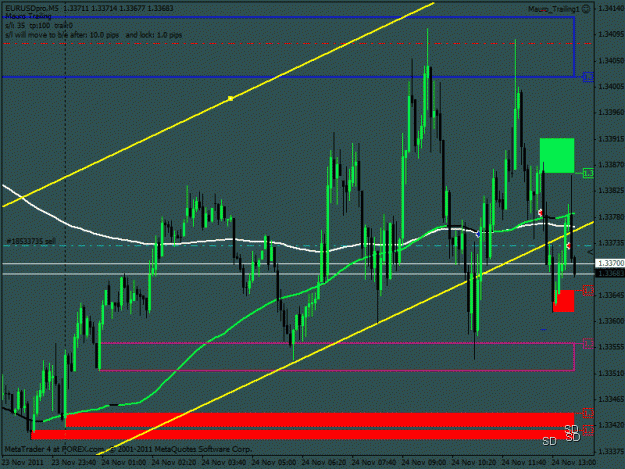Click the lowest red zone price tag
This screenshot has height=469, width=625.
(x=588, y=430)
